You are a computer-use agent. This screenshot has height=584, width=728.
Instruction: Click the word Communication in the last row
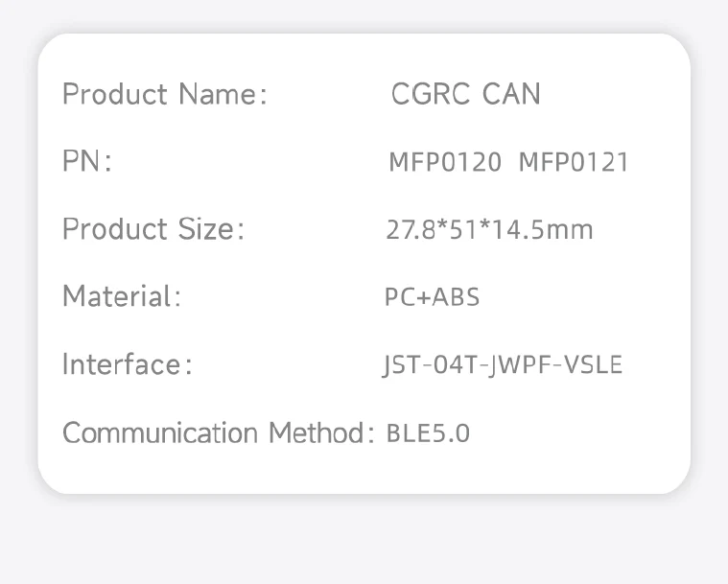tap(160, 433)
